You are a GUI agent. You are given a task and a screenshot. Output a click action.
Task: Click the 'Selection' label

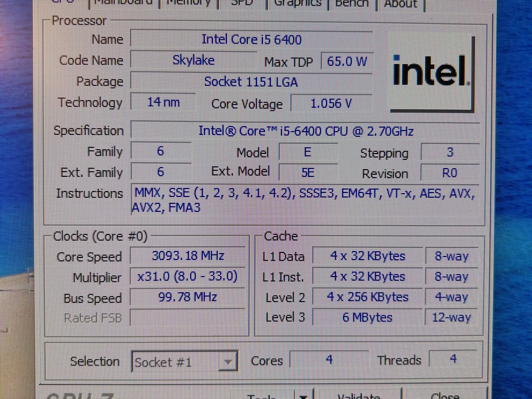point(95,362)
